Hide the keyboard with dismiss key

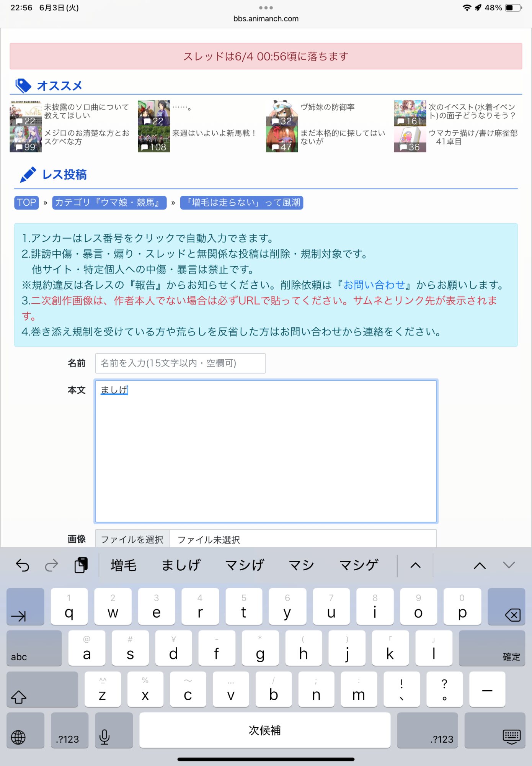495,730
